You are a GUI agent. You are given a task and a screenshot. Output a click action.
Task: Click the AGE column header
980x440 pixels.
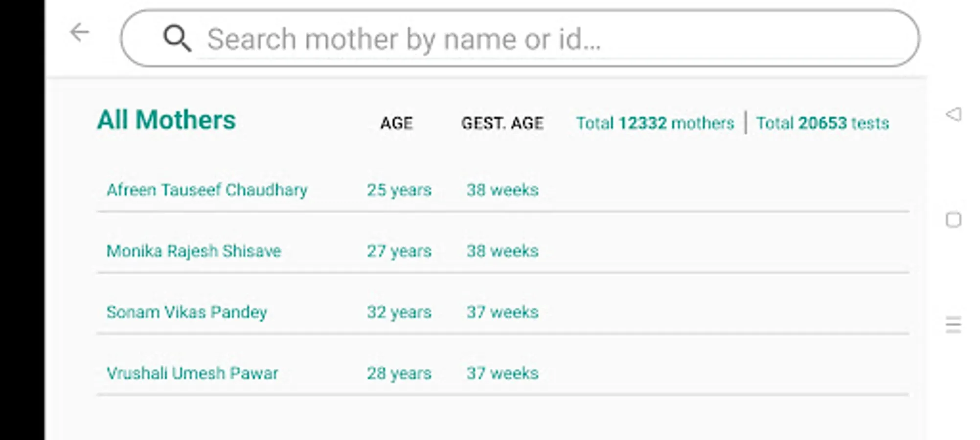pyautogui.click(x=396, y=123)
